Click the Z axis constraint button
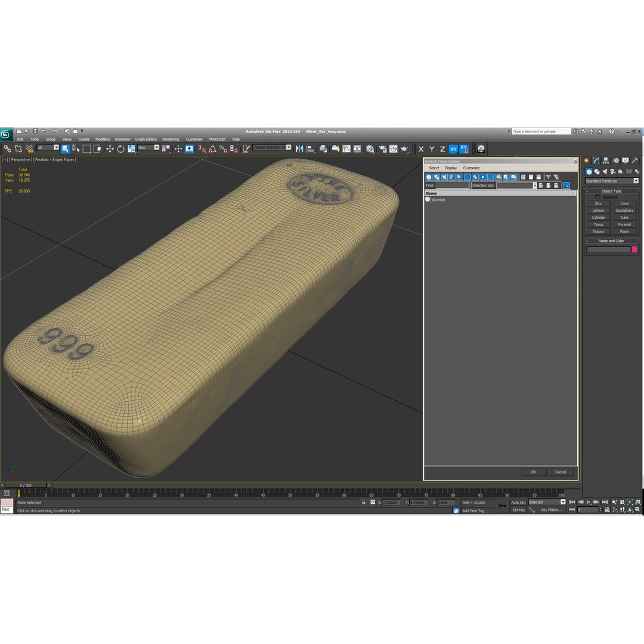 (442, 149)
